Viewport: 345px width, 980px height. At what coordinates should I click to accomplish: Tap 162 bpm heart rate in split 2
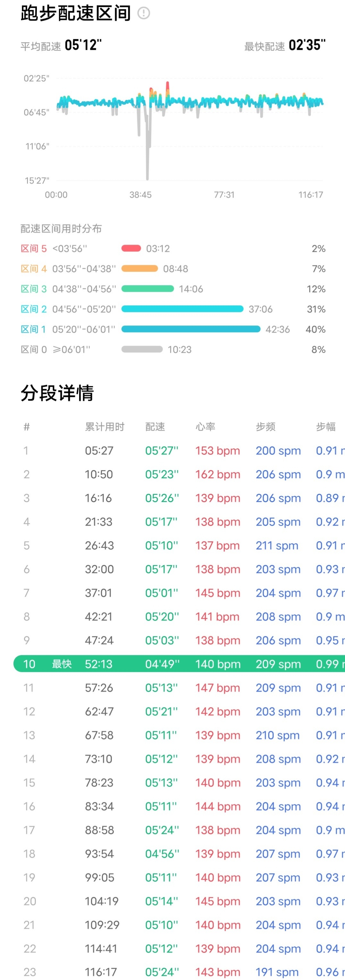click(x=218, y=474)
